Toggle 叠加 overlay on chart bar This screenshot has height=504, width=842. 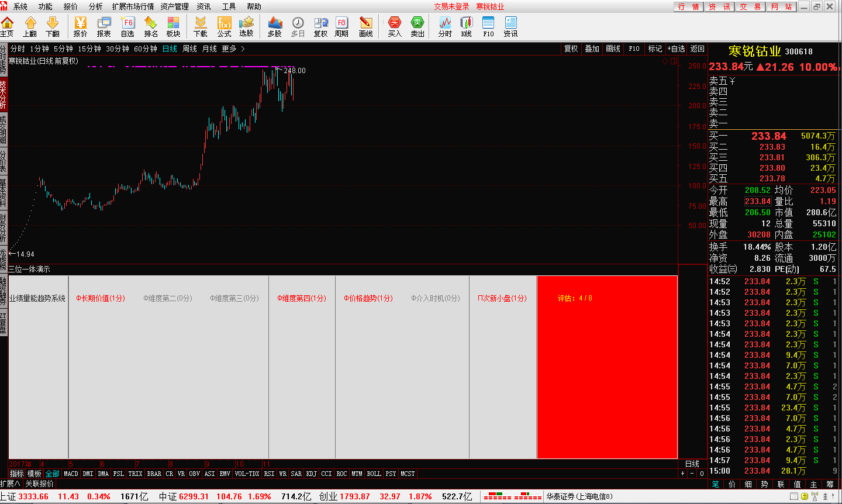click(x=592, y=49)
